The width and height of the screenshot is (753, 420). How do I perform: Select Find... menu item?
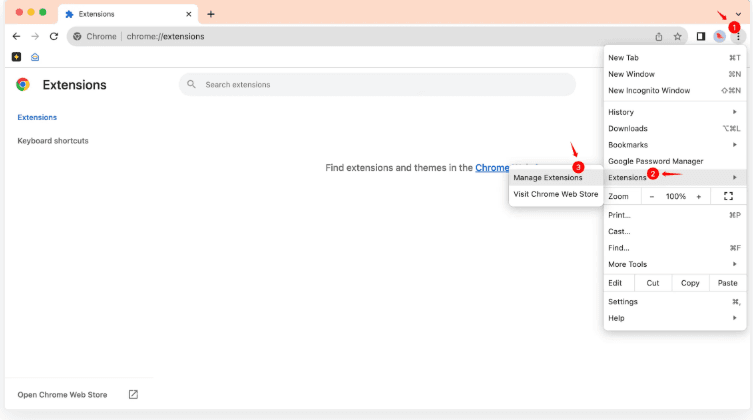tap(675, 248)
